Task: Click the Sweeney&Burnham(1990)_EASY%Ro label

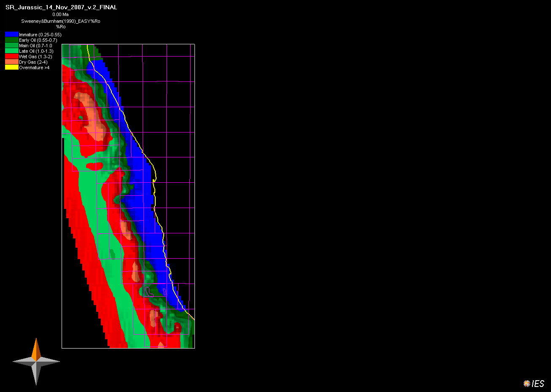Action: pos(60,21)
